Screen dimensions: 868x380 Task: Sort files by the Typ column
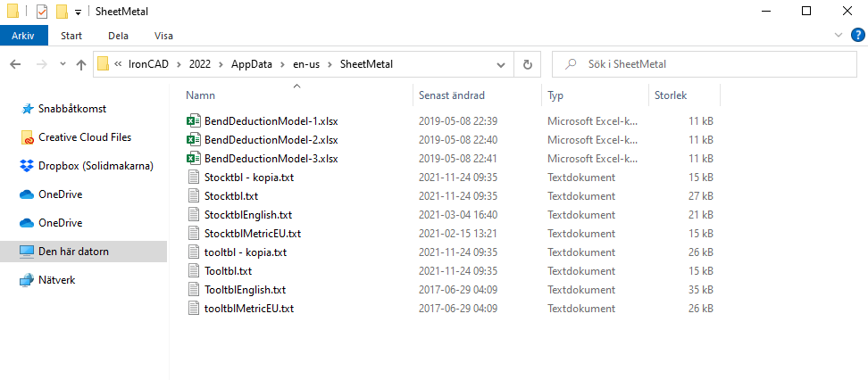[x=555, y=95]
